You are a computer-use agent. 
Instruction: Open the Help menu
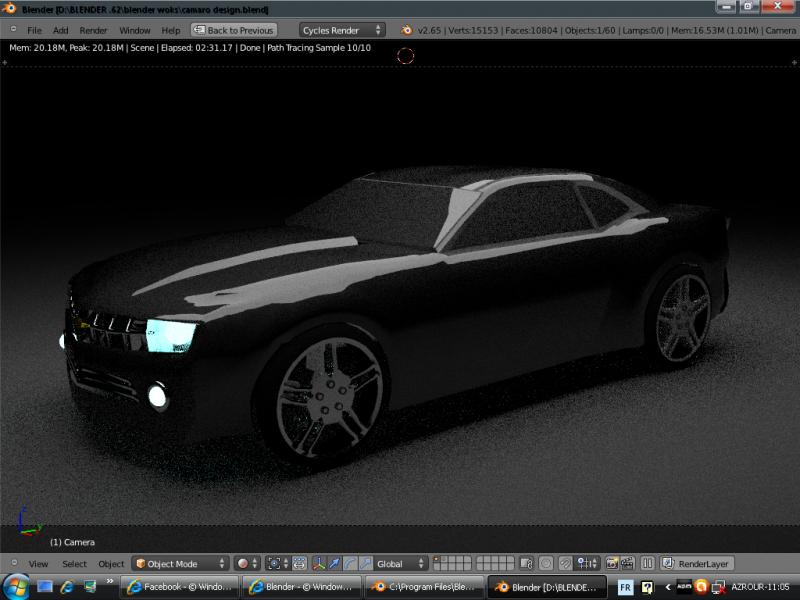tap(170, 30)
